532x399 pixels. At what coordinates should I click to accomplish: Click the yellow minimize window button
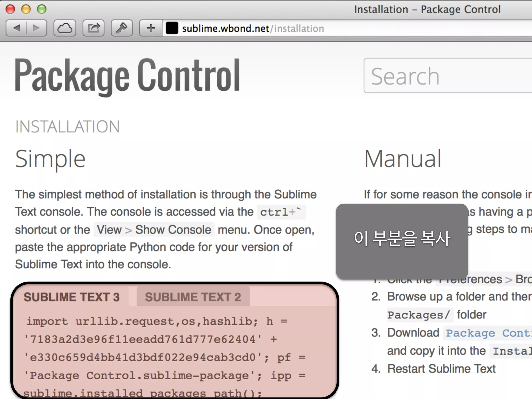[26, 9]
